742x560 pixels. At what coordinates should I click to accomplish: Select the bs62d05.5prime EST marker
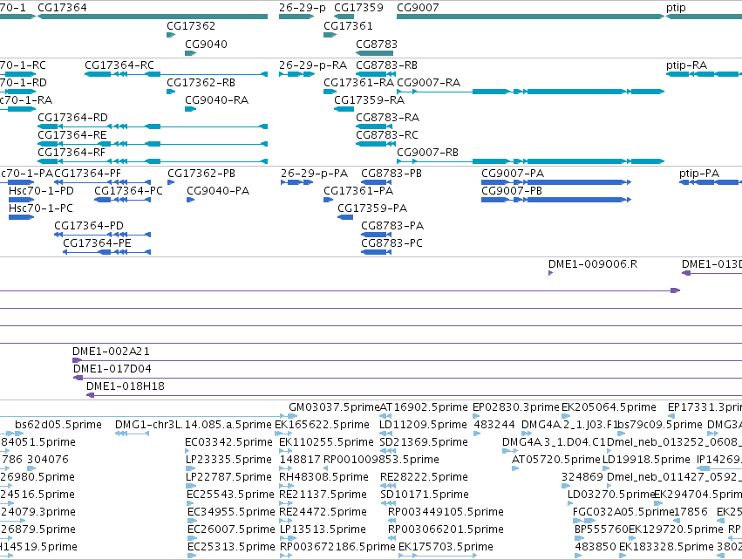point(19,434)
